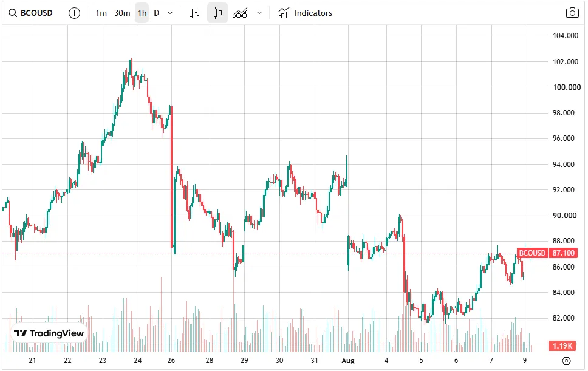The image size is (588, 371).
Task: Switch to candlestick chart style
Action: pos(217,13)
